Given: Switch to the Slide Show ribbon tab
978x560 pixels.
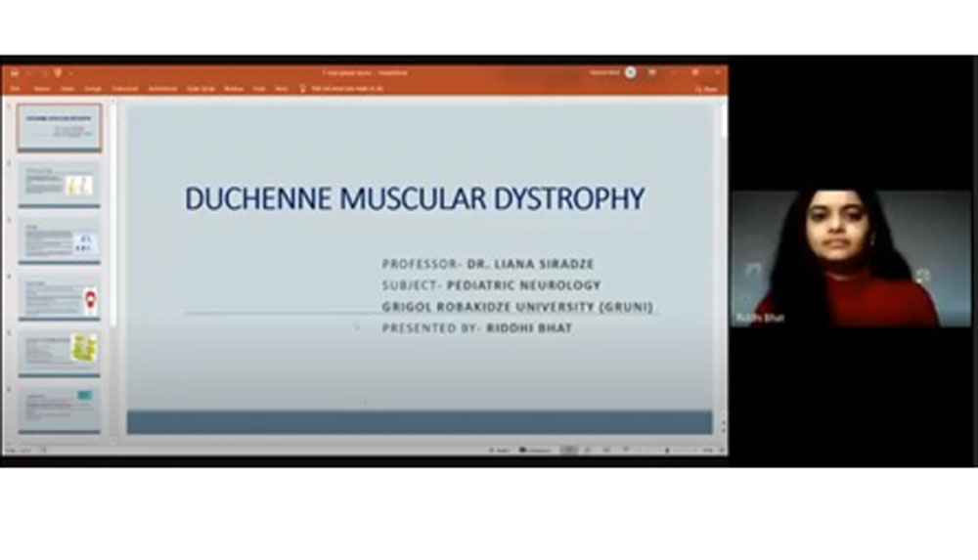Looking at the screenshot, I should (200, 88).
